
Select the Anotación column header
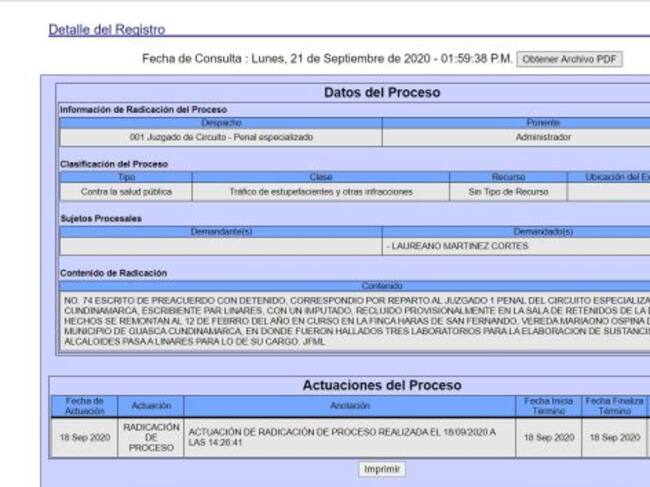click(350, 406)
